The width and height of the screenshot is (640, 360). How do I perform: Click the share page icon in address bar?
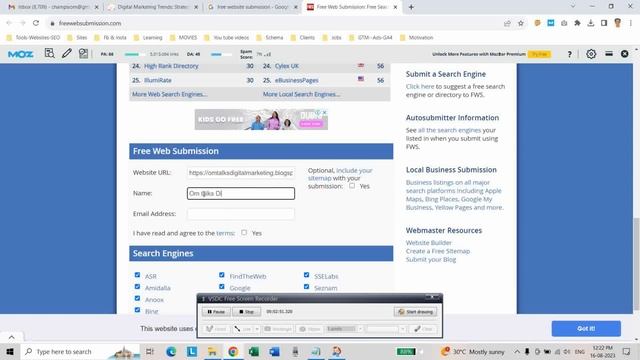pyautogui.click(x=507, y=23)
